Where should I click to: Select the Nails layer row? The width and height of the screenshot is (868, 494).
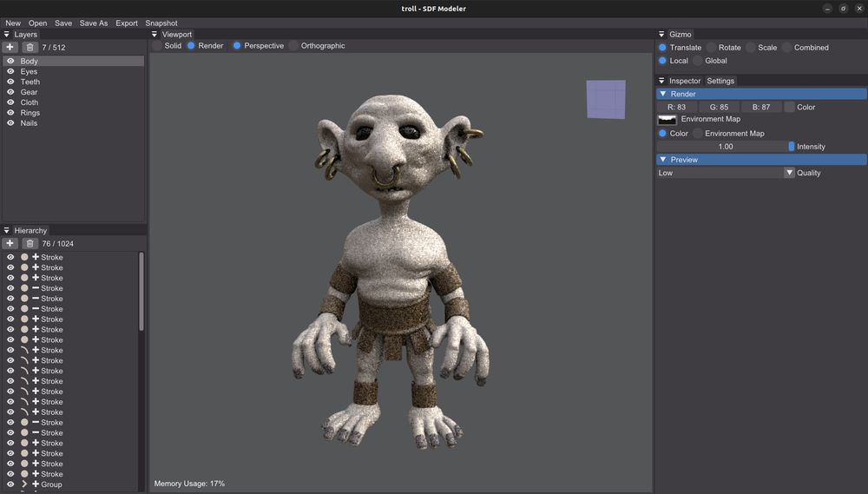tap(74, 123)
